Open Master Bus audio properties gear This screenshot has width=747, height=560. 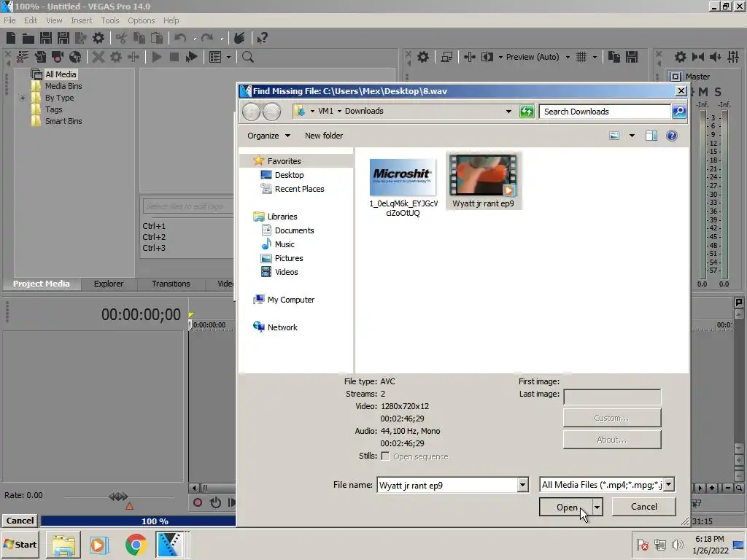(681, 57)
